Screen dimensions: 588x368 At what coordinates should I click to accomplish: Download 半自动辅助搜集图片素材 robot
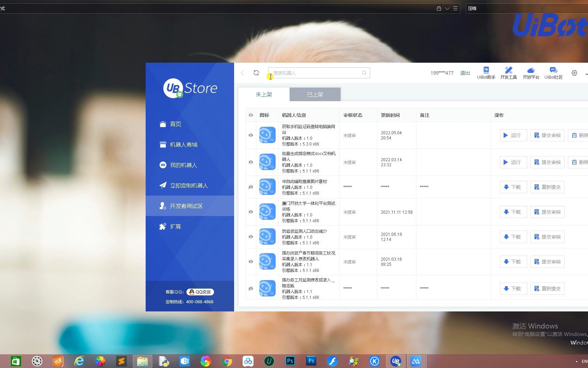coord(513,187)
